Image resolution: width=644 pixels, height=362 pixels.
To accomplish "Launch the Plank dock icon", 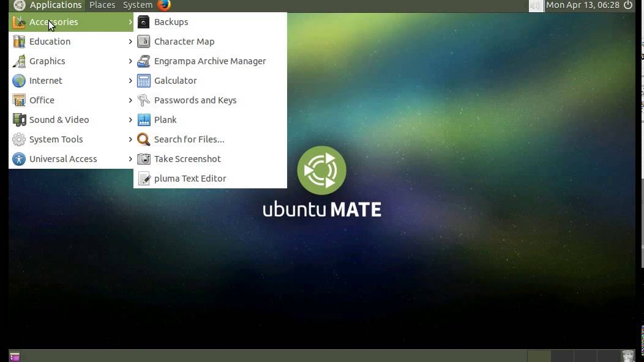I will point(143,120).
